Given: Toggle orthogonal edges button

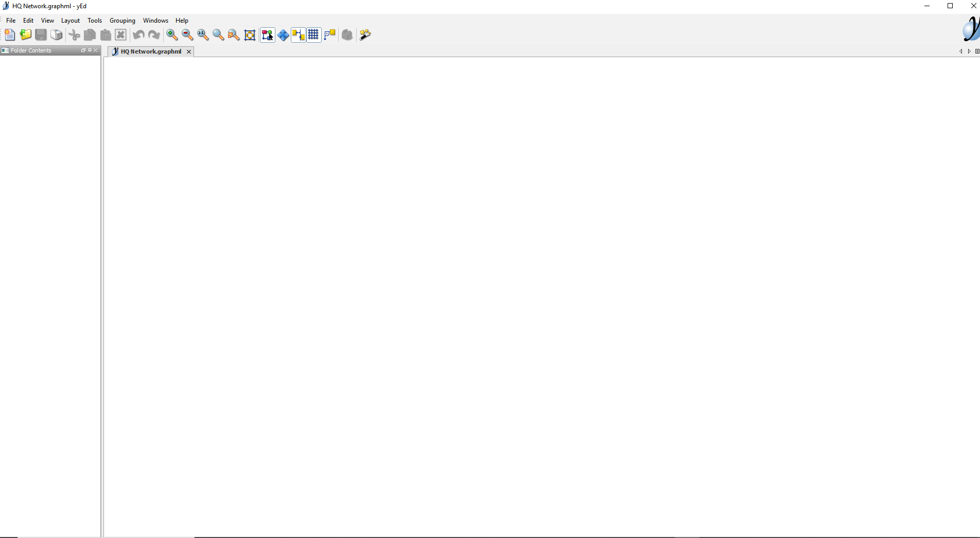Looking at the screenshot, I should [330, 35].
